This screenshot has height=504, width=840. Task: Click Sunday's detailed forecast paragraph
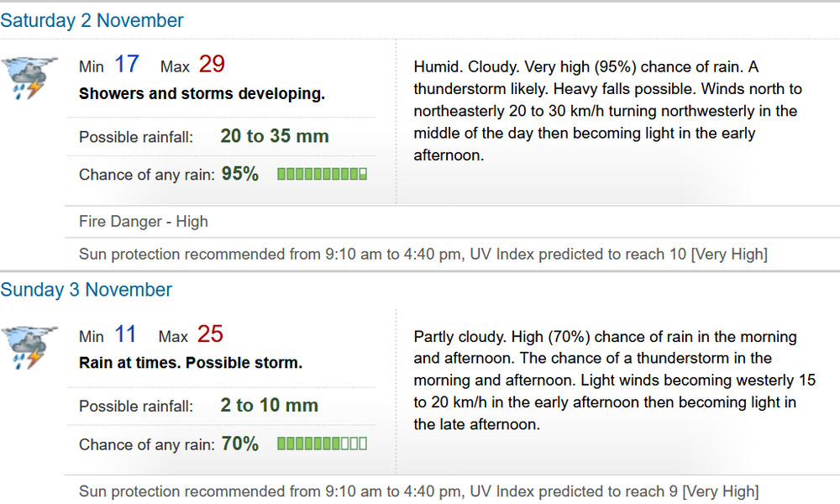click(x=615, y=381)
